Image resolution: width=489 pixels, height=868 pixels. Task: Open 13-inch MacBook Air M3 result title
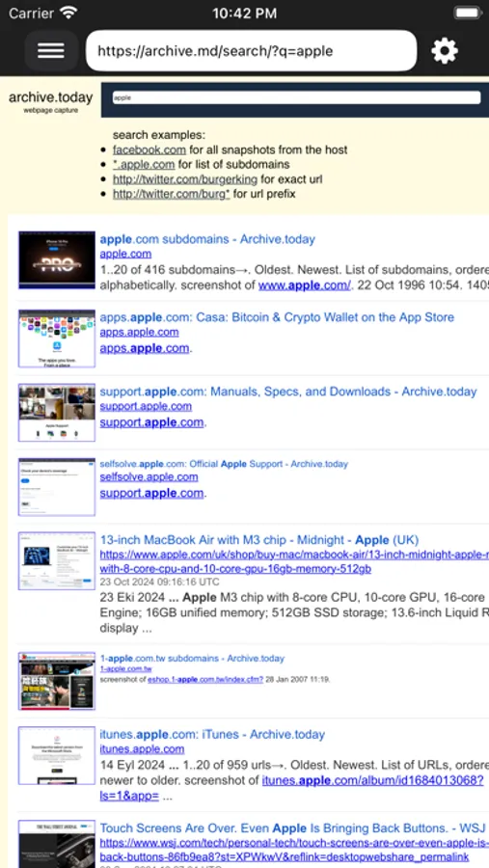(x=258, y=540)
